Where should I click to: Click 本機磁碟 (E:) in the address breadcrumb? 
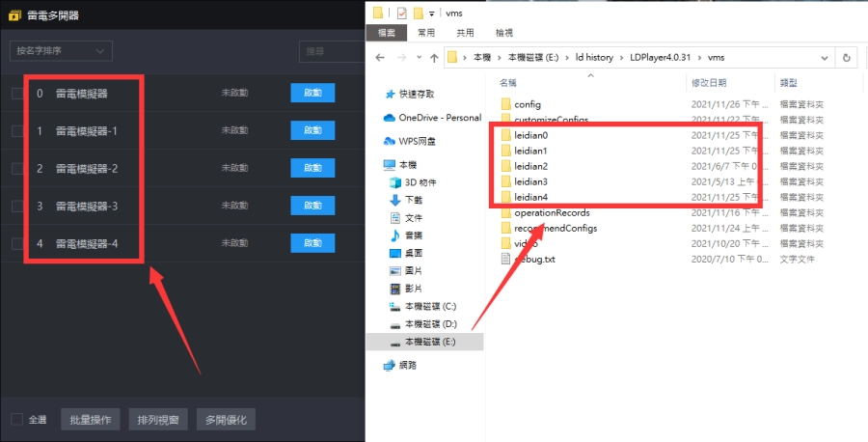coord(533,58)
